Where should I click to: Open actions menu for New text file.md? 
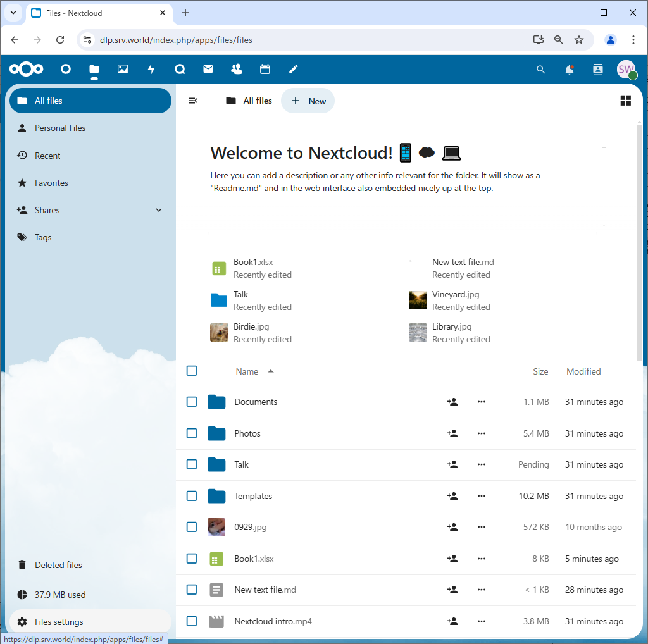pos(482,590)
